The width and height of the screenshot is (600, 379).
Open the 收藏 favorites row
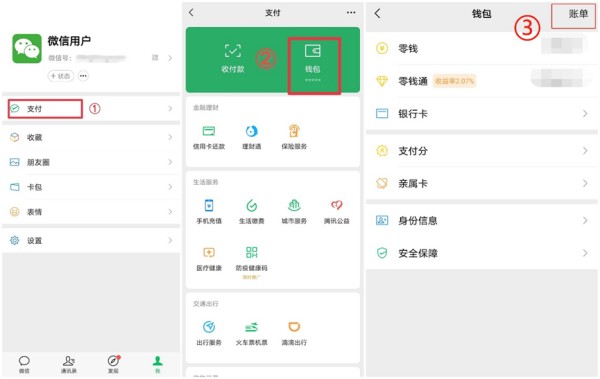tap(91, 137)
